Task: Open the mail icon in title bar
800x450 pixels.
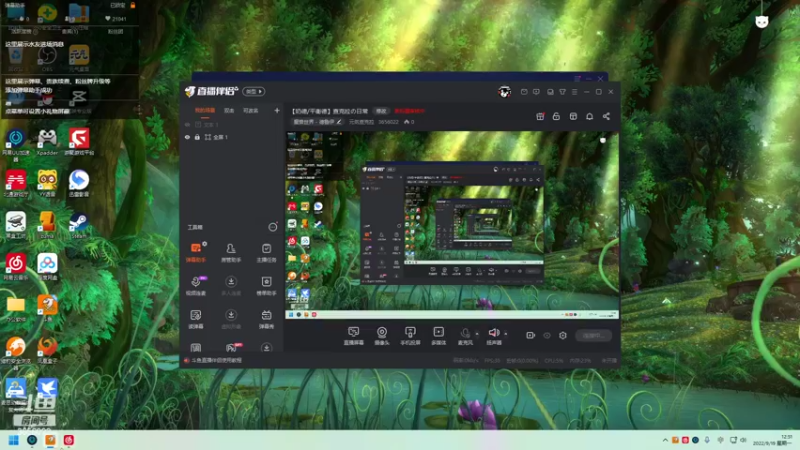Action: tap(524, 92)
